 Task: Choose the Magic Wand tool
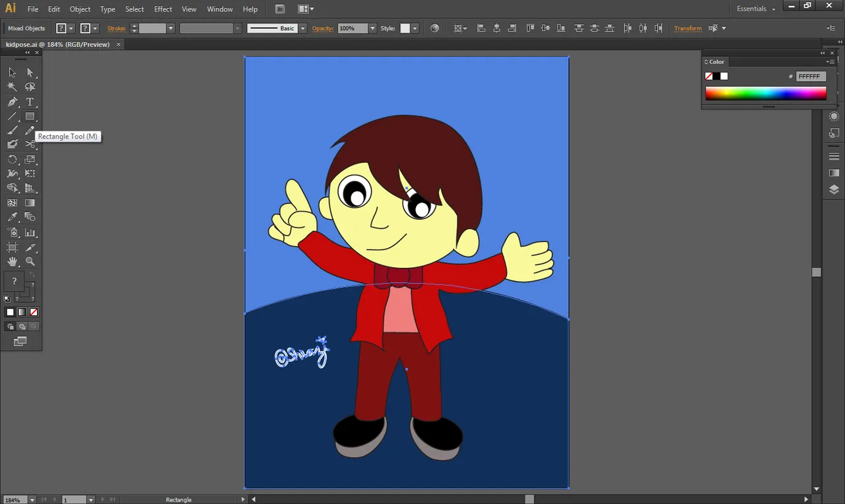click(12, 86)
